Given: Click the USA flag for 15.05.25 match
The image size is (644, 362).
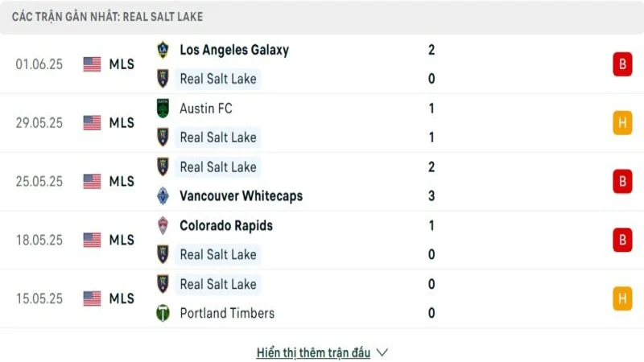Looking at the screenshot, I should click(93, 298).
